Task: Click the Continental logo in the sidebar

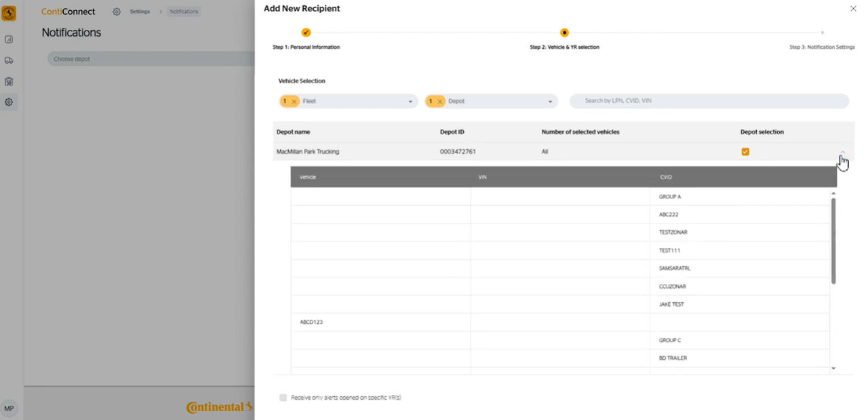Action: [x=9, y=13]
